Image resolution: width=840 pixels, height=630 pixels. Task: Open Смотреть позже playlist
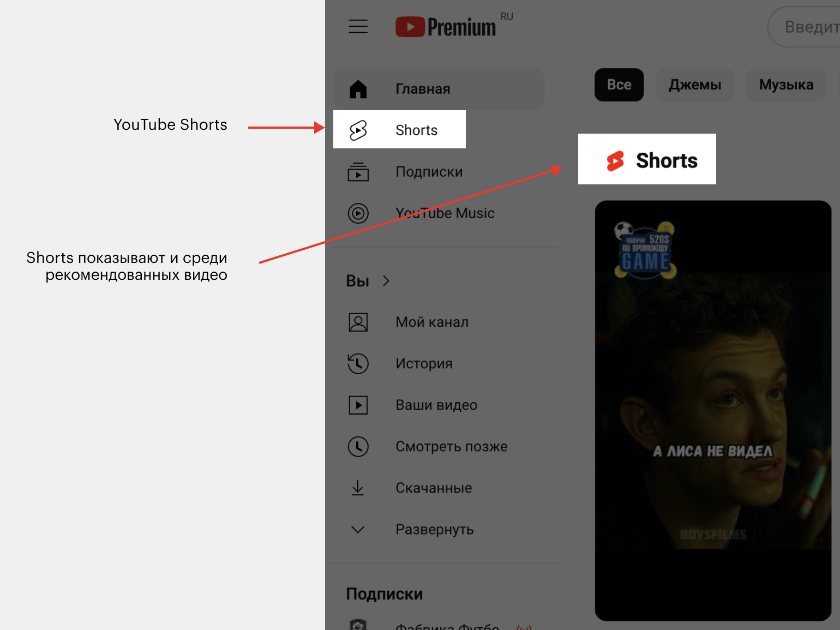click(x=439, y=447)
